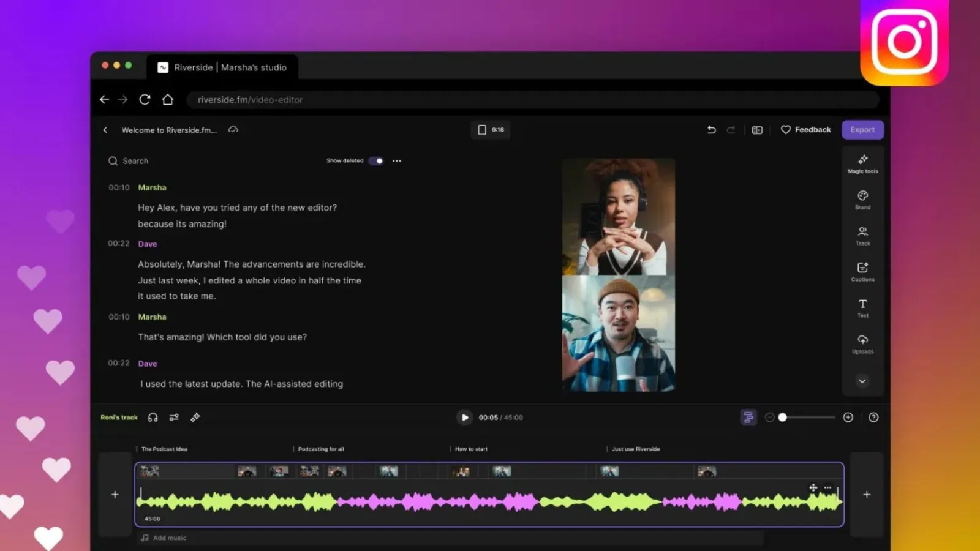
Task: Click transcript line 'because its amazing!'
Action: (182, 224)
